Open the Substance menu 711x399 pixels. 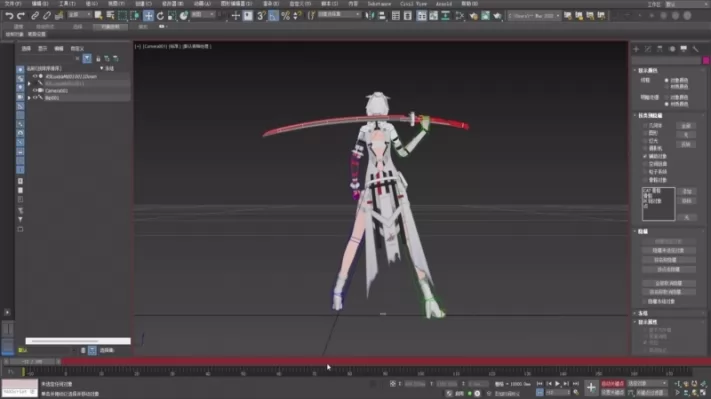379,4
